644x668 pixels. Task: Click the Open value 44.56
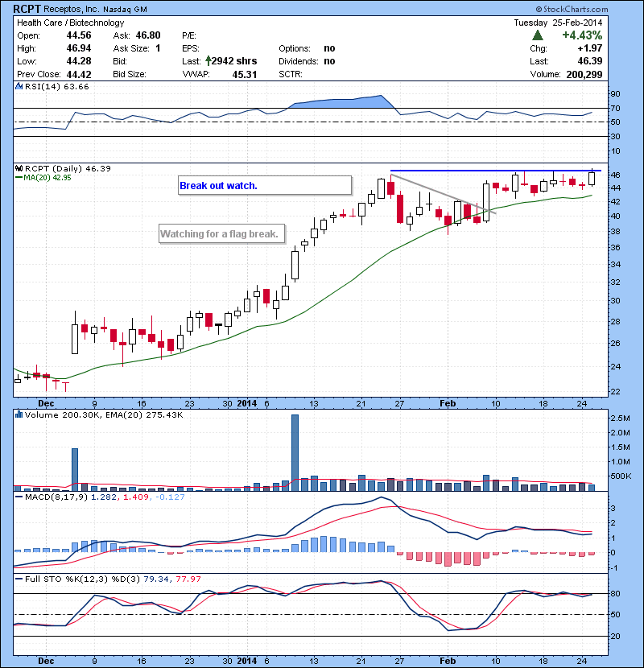coord(79,35)
